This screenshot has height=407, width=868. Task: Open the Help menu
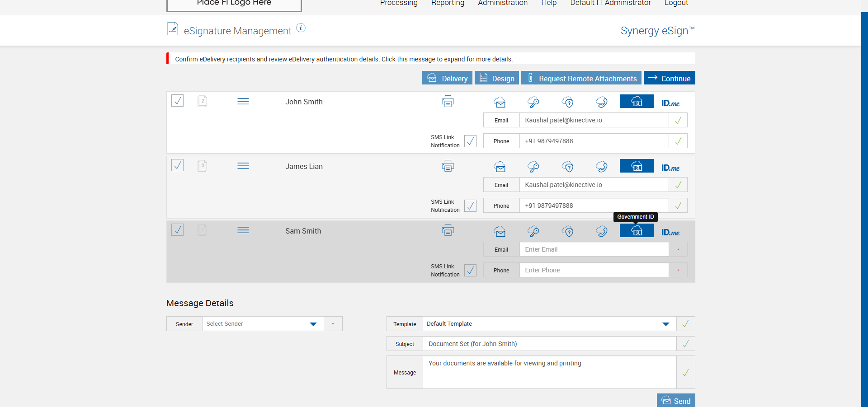[549, 3]
